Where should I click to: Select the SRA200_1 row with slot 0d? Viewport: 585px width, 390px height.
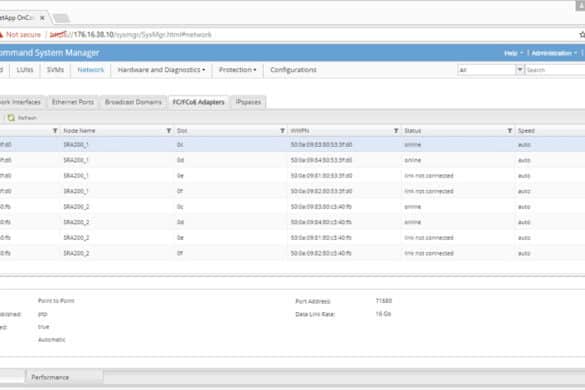(292, 160)
